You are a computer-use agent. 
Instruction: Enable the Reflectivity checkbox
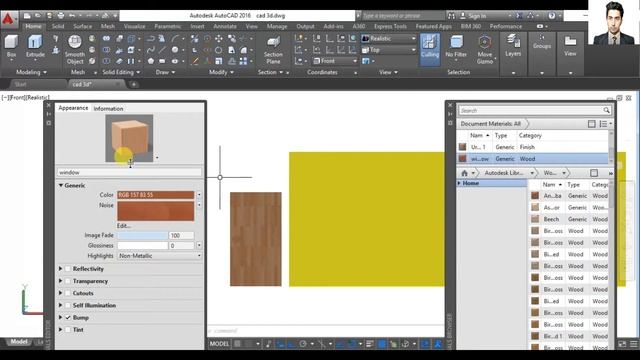(68, 269)
